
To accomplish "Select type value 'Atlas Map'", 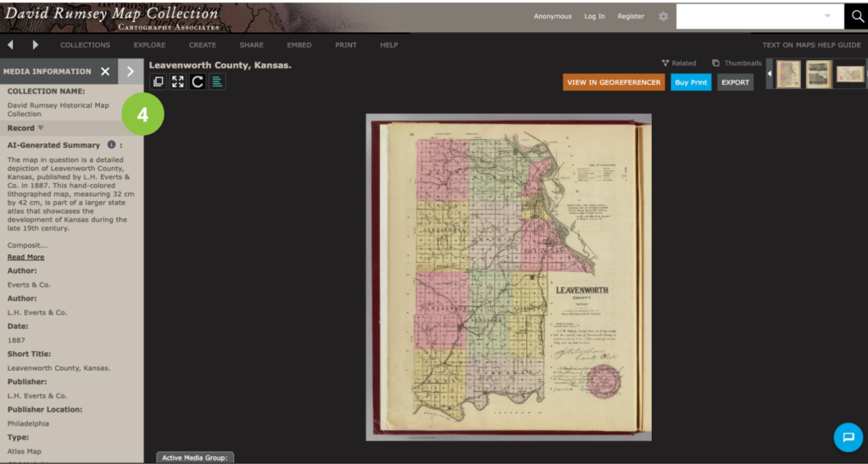I will [25, 451].
